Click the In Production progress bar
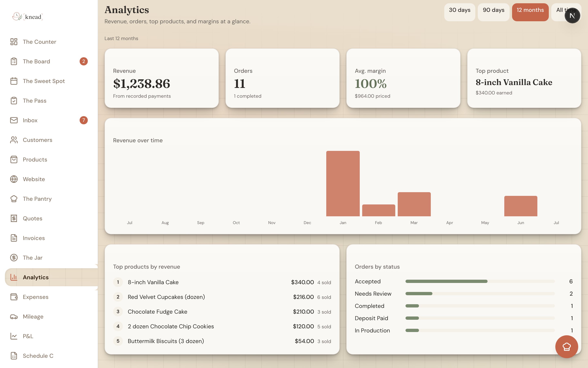Image resolution: width=588 pixels, height=368 pixels. 480,330
